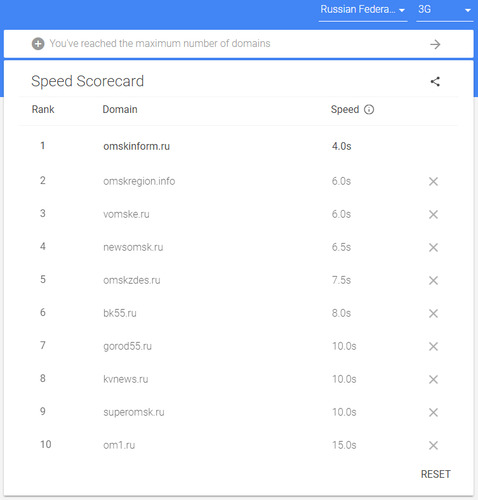This screenshot has width=478, height=500.
Task: Remove bk55.ru using its X icon
Action: [x=433, y=313]
